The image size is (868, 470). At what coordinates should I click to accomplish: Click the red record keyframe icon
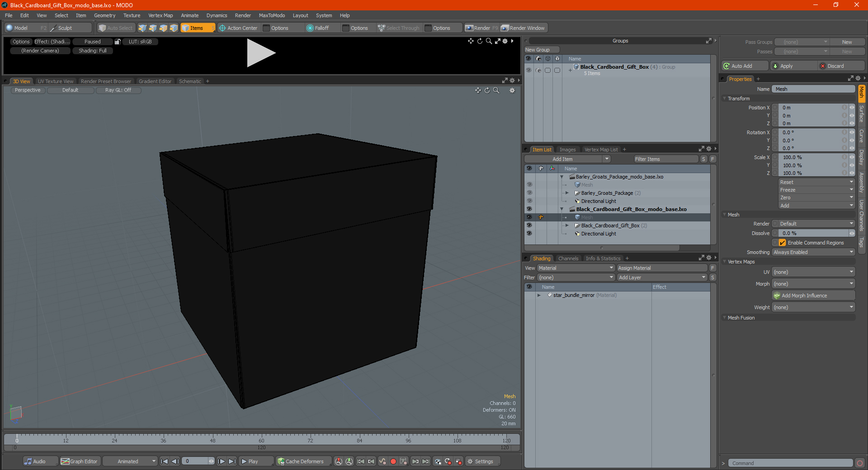click(x=393, y=461)
